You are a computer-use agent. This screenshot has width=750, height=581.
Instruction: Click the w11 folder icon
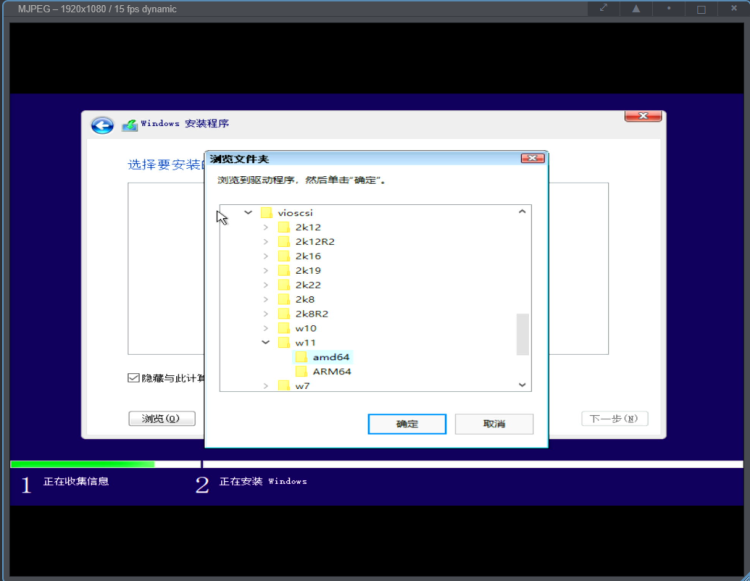pyautogui.click(x=284, y=342)
